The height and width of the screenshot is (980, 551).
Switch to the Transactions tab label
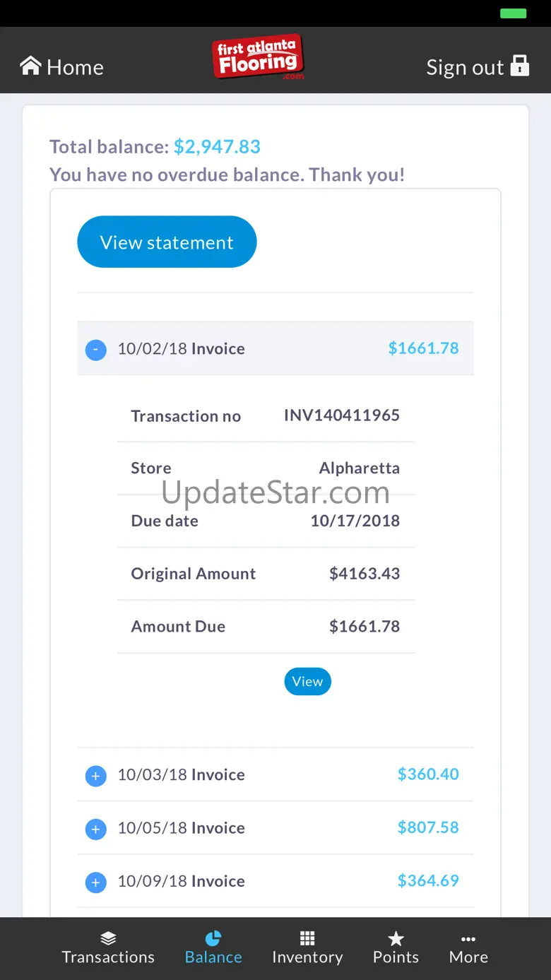click(108, 957)
